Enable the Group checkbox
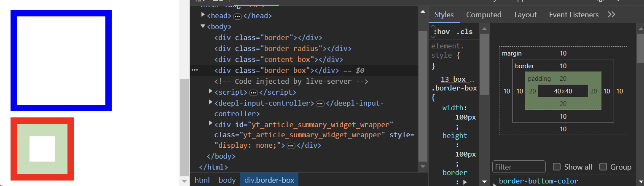 click(x=603, y=167)
